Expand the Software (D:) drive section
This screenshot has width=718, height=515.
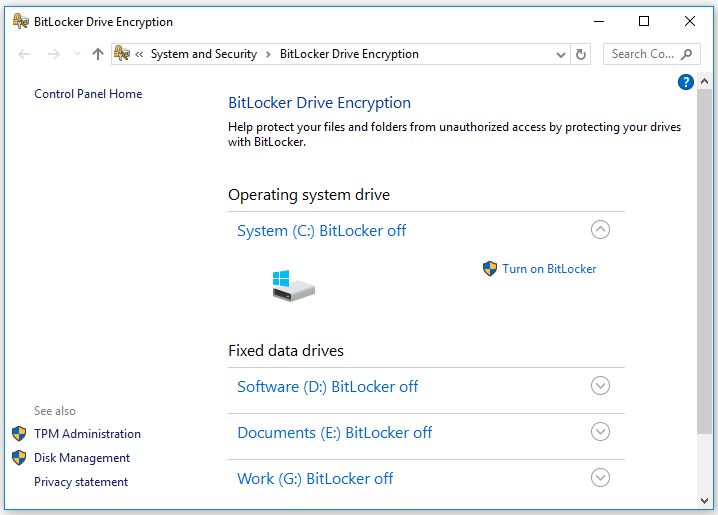(600, 386)
